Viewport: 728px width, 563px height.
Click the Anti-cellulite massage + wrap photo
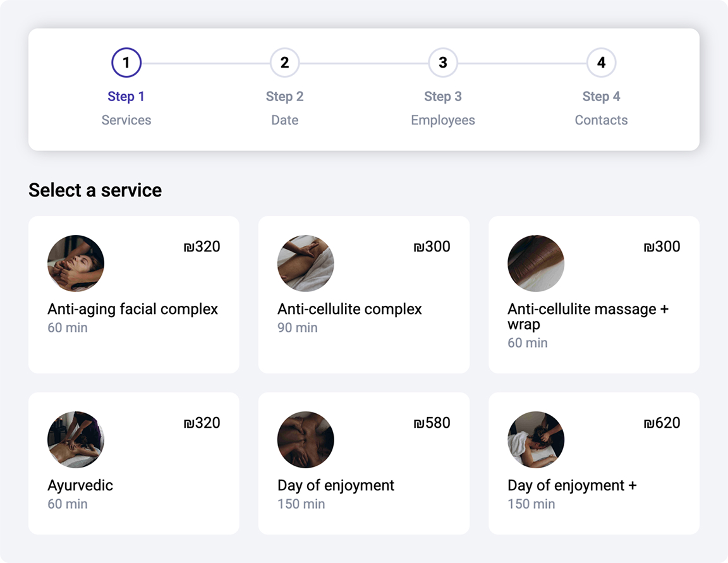(x=536, y=263)
